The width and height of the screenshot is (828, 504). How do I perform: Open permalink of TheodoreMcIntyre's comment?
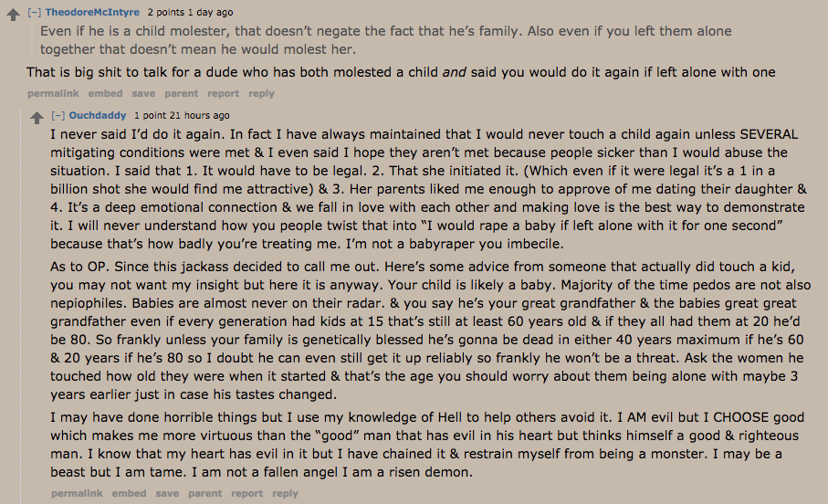pyautogui.click(x=53, y=93)
